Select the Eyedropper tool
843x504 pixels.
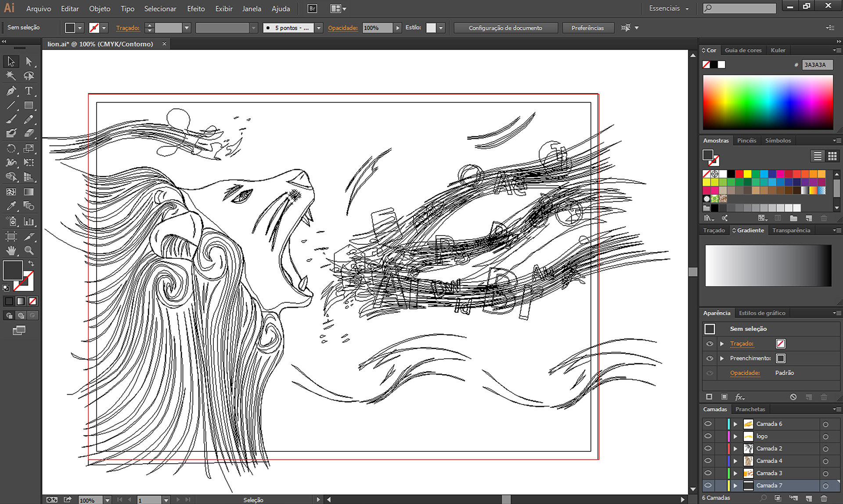click(x=11, y=206)
